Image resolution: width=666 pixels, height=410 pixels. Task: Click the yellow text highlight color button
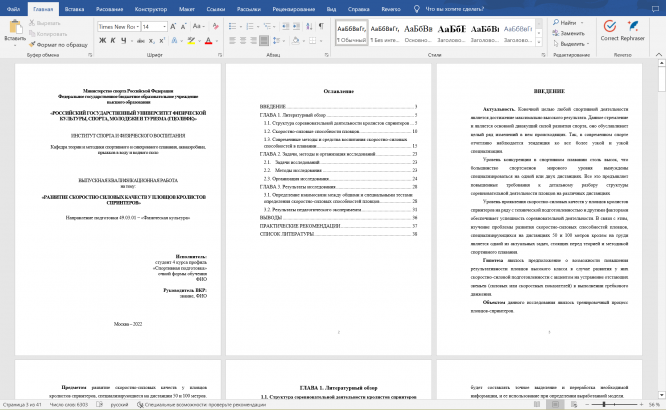[x=191, y=41]
